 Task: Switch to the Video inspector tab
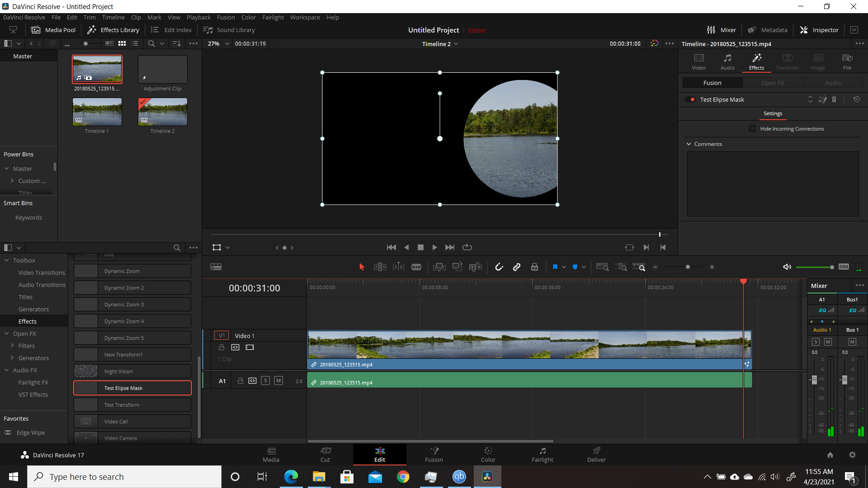click(698, 61)
